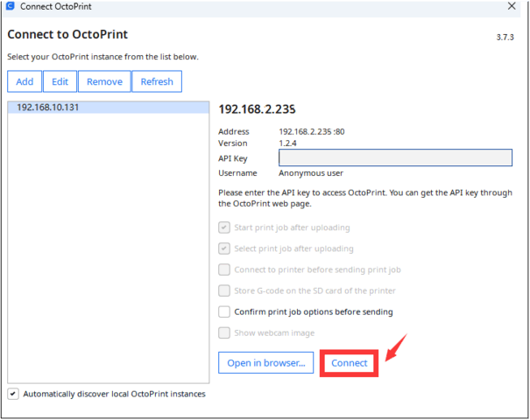Click the Cura app icon in title bar
The width and height of the screenshot is (530, 420).
10,7
